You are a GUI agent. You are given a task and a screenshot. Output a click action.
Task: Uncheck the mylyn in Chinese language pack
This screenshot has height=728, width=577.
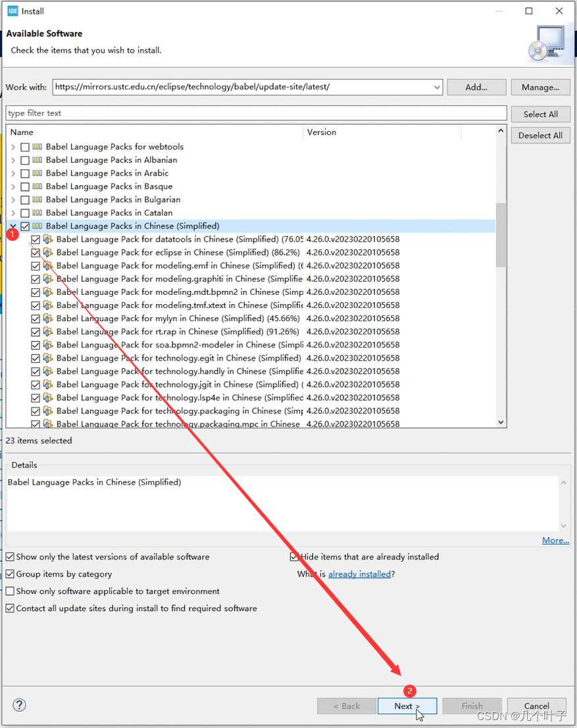pos(36,319)
